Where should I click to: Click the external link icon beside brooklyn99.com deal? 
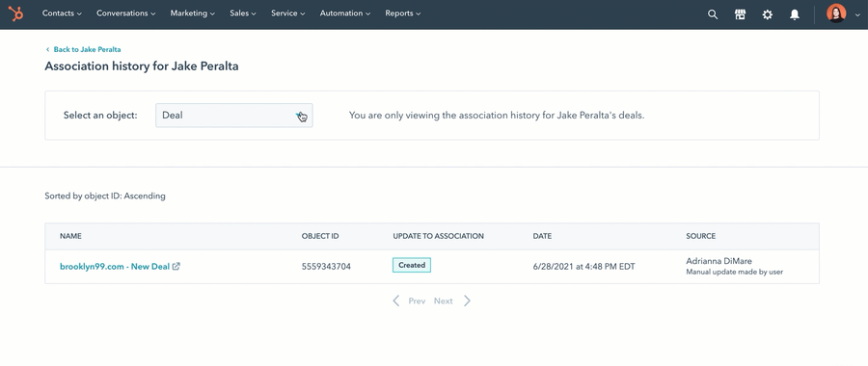(176, 266)
